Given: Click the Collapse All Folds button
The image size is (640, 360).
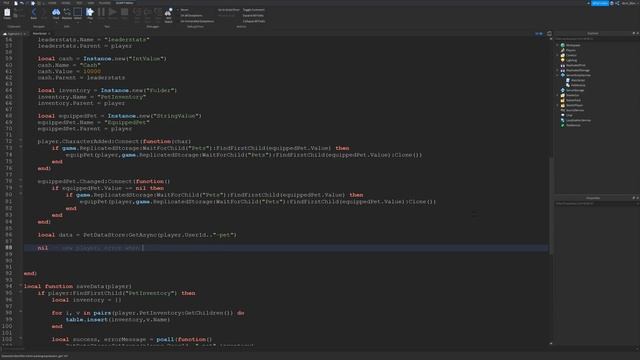Looking at the screenshot, I should [x=254, y=21].
